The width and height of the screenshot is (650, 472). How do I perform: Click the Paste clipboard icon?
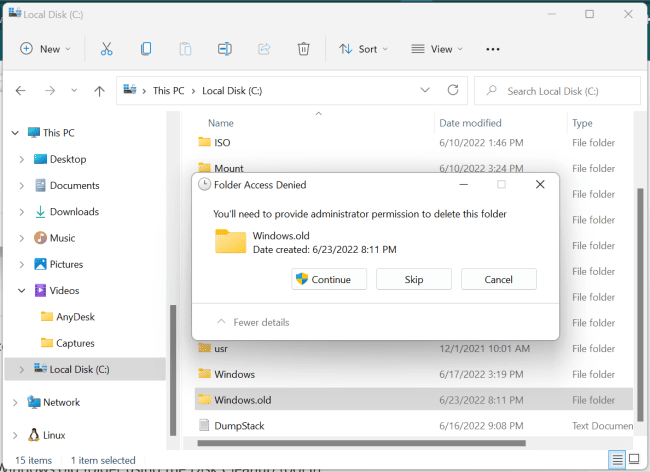coord(185,49)
